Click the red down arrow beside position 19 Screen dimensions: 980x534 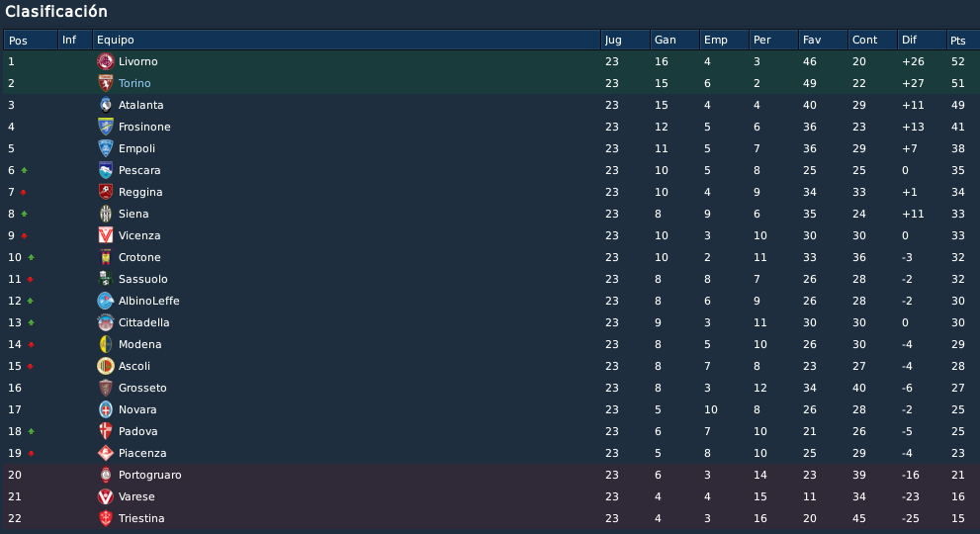(x=32, y=453)
